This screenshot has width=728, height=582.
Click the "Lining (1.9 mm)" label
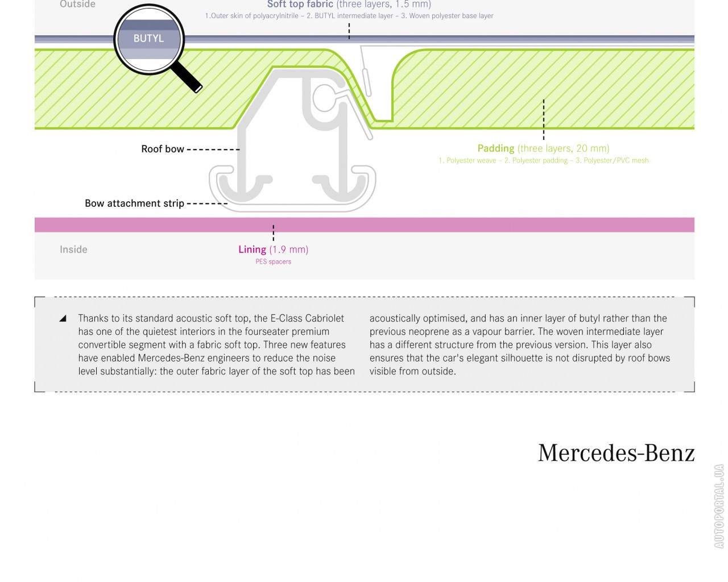[x=273, y=250]
